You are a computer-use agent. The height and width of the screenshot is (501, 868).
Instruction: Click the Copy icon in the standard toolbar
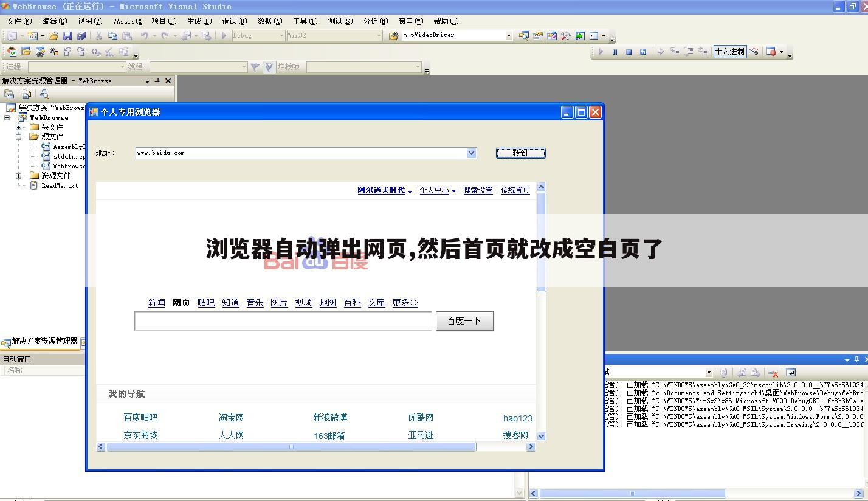(x=112, y=36)
